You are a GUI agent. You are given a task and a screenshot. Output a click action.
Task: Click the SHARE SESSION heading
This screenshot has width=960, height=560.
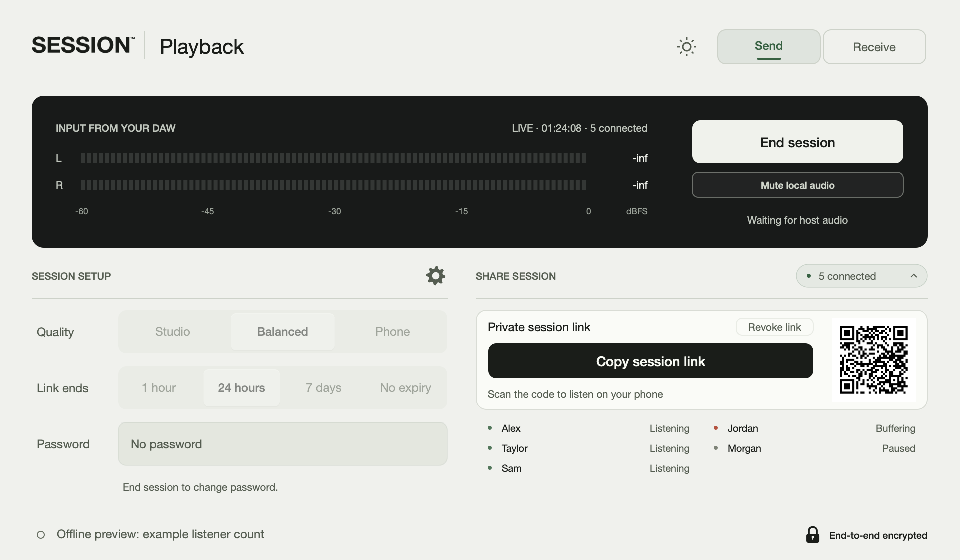tap(516, 276)
